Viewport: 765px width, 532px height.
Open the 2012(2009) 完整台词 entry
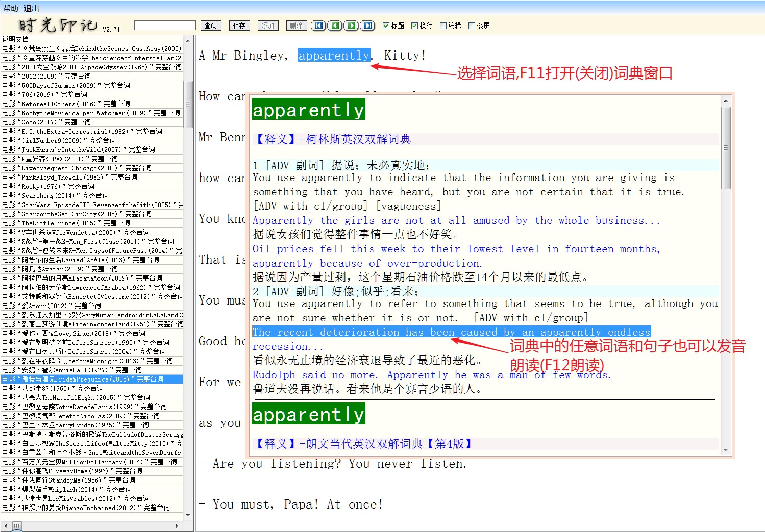(92, 76)
